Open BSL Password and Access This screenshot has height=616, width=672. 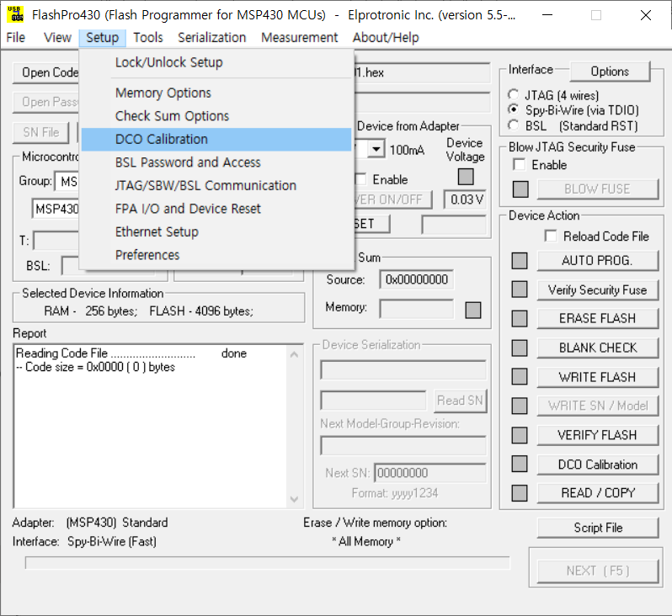216,162
